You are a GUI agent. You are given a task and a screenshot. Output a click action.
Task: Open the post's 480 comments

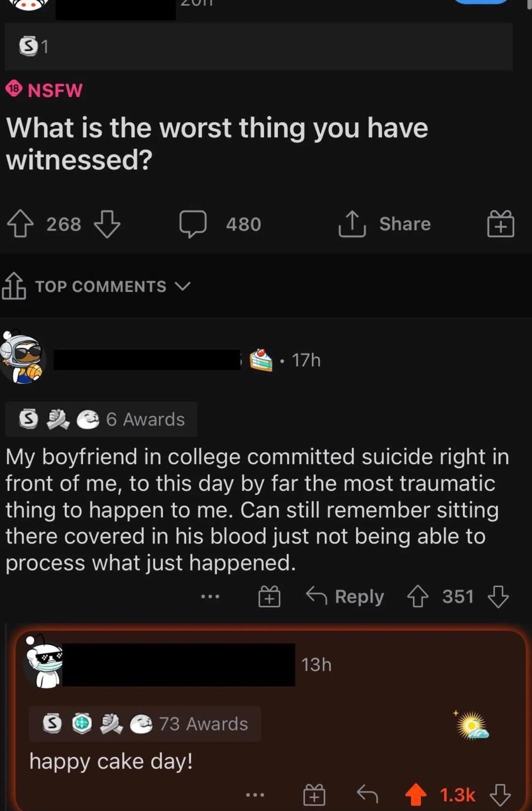coord(220,224)
